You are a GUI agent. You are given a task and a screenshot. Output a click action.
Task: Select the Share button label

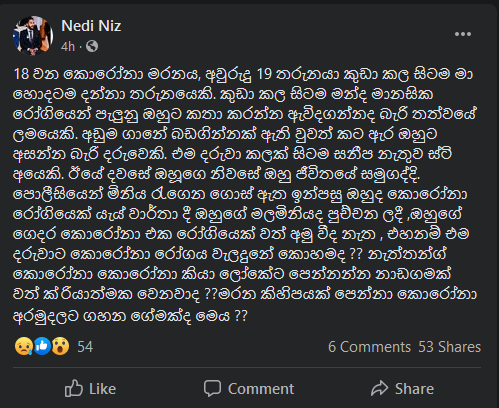tap(414, 389)
